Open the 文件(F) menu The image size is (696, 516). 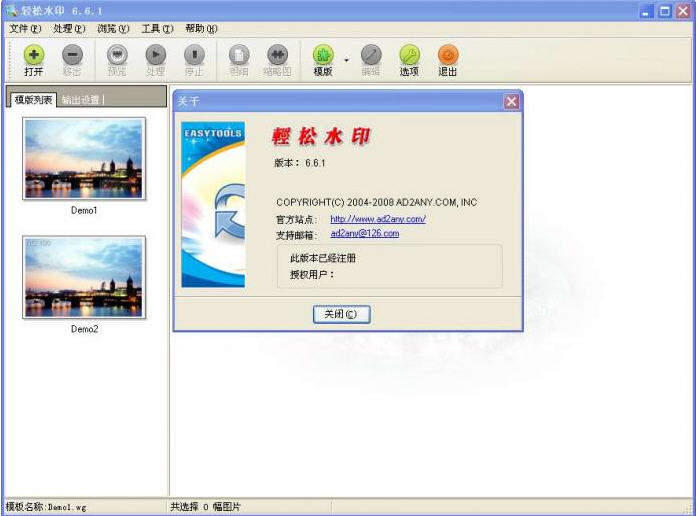coord(25,29)
